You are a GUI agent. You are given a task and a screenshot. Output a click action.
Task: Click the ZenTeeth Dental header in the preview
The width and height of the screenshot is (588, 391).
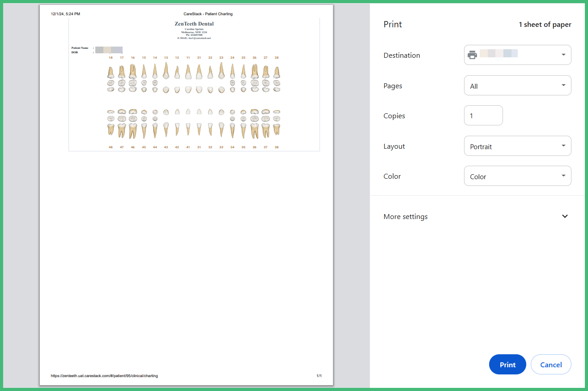point(194,24)
